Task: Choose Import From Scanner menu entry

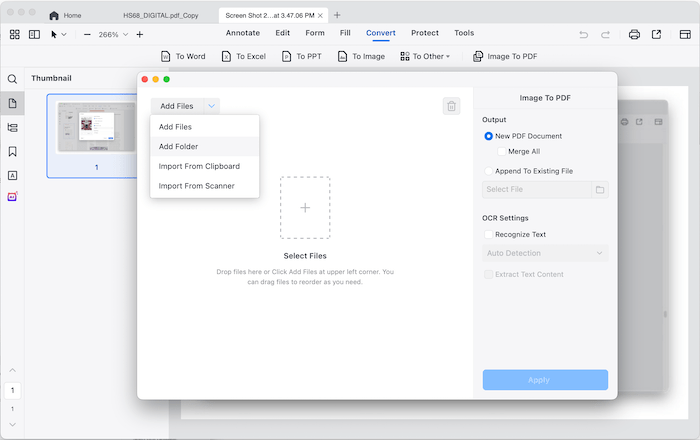Action: click(196, 186)
